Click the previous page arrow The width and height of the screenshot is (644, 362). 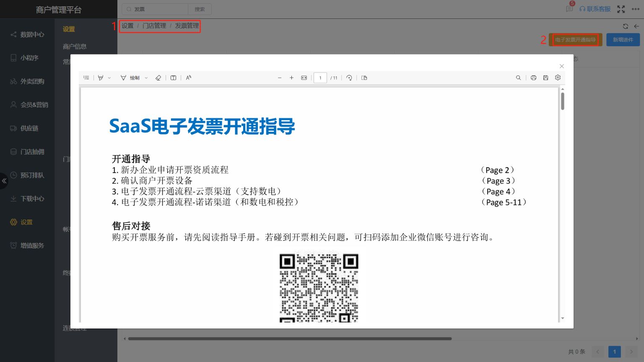coord(598,352)
